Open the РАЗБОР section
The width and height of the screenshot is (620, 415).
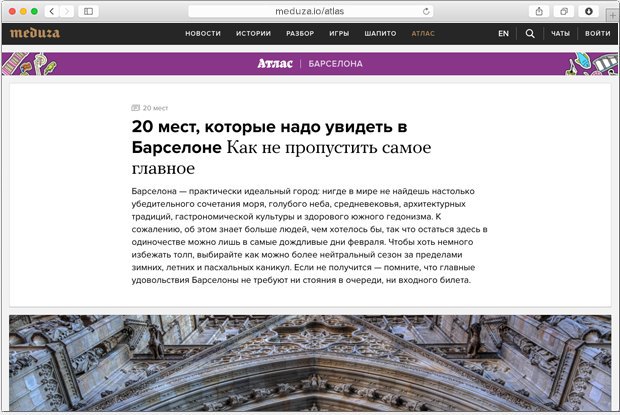pos(300,34)
